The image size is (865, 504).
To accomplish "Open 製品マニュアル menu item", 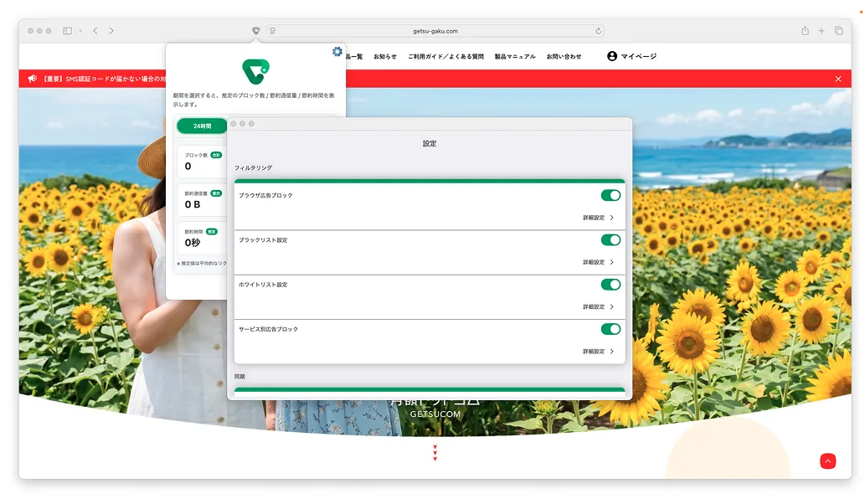I will pos(515,56).
